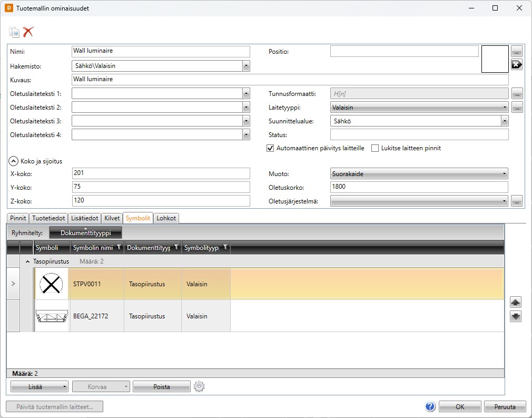This screenshot has height=418, width=532.
Task: Click Päivitä tuotemallin laitteet button
Action: coord(55,406)
